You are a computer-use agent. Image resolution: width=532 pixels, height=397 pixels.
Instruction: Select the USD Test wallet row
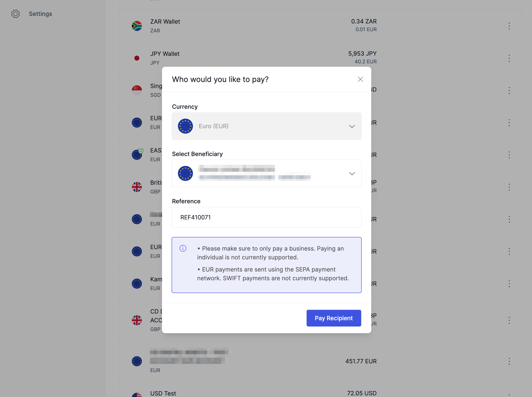(x=163, y=393)
